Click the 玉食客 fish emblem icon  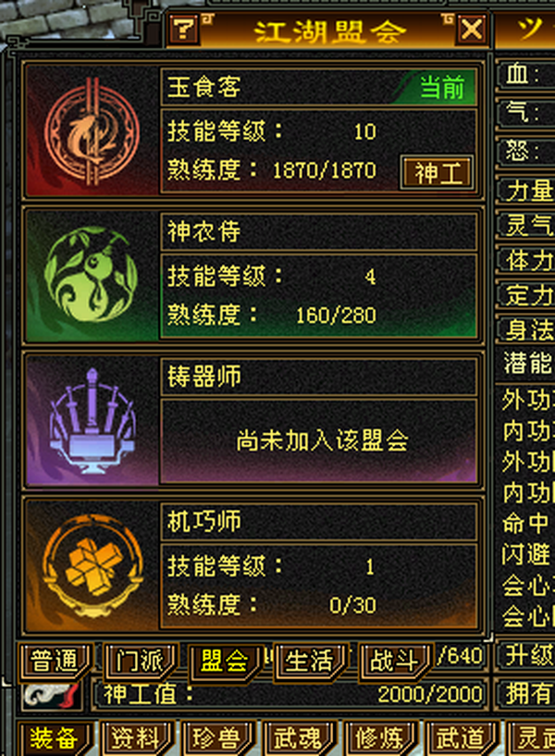(x=92, y=131)
